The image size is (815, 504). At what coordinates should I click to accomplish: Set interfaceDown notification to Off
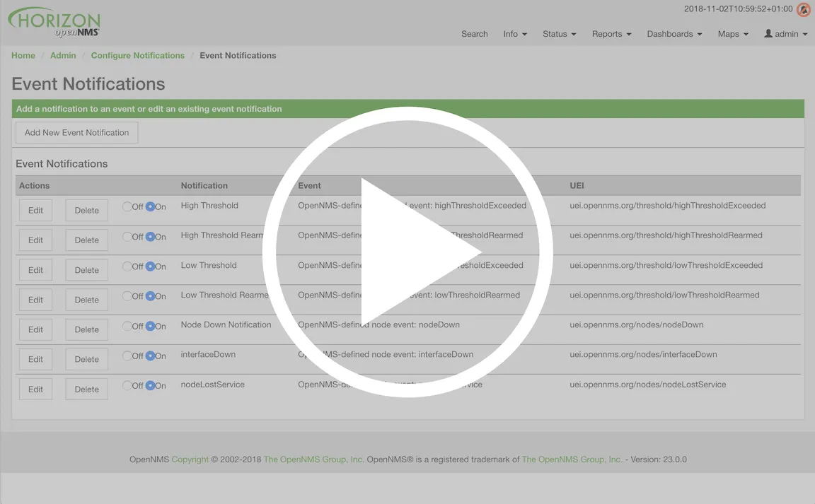[127, 356]
